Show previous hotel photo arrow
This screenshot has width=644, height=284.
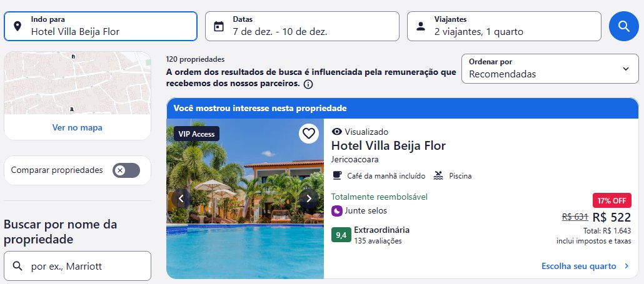(x=181, y=198)
